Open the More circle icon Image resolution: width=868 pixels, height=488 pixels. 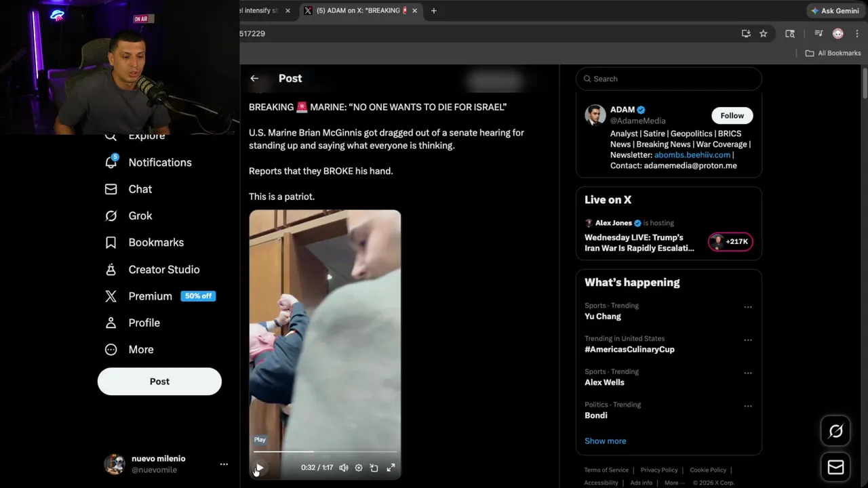111,349
